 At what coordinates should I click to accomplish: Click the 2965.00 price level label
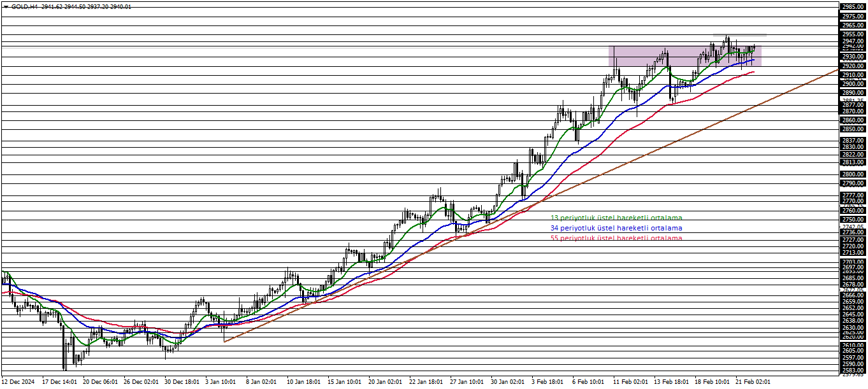[x=853, y=25]
